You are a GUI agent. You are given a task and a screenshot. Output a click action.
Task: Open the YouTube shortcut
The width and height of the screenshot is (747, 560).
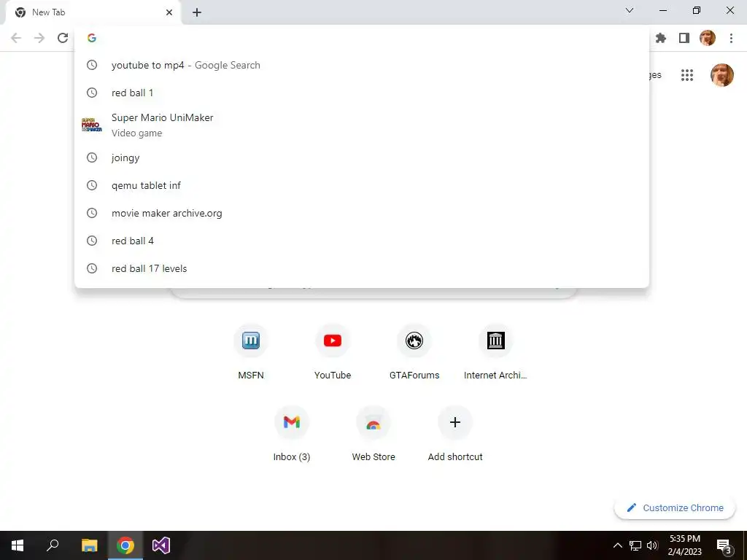pos(333,351)
